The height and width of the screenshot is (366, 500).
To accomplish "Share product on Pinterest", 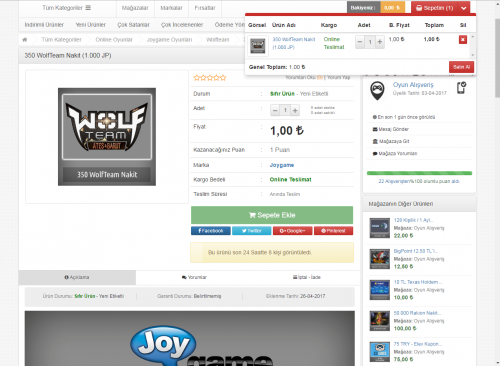I will pos(333,231).
